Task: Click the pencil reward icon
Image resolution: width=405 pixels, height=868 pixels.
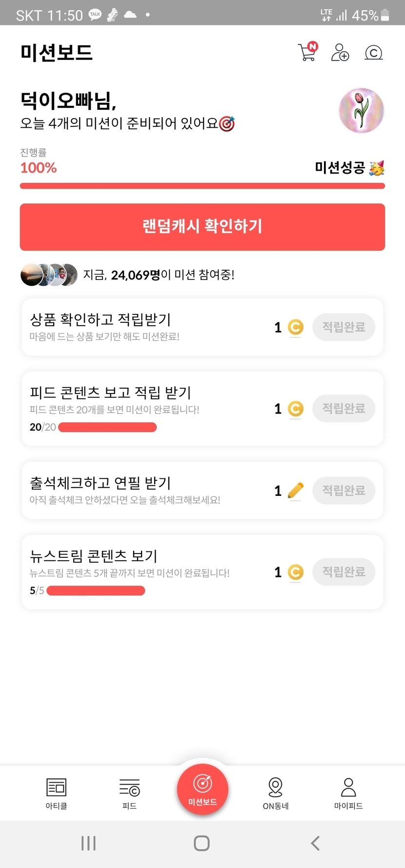Action: [x=295, y=491]
